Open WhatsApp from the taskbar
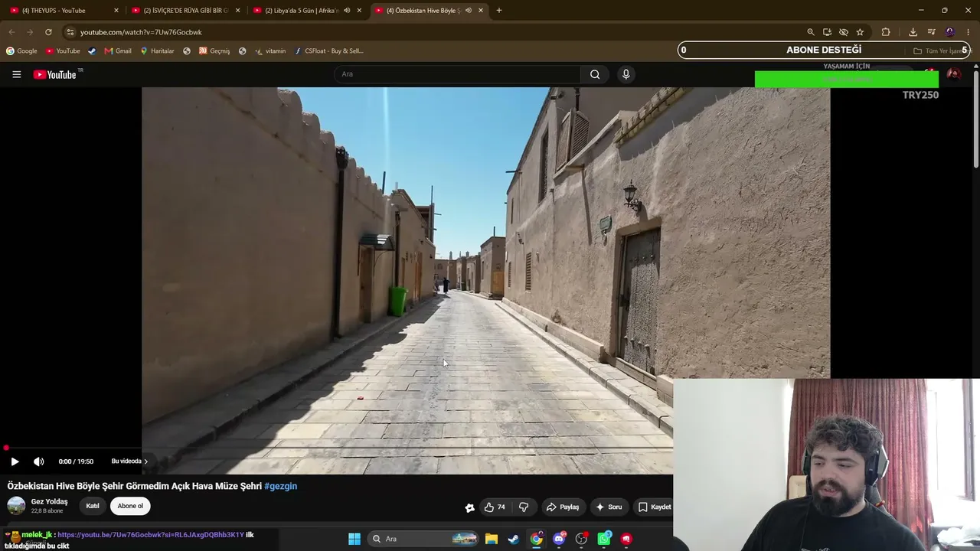This screenshot has width=980, height=551. point(604,539)
